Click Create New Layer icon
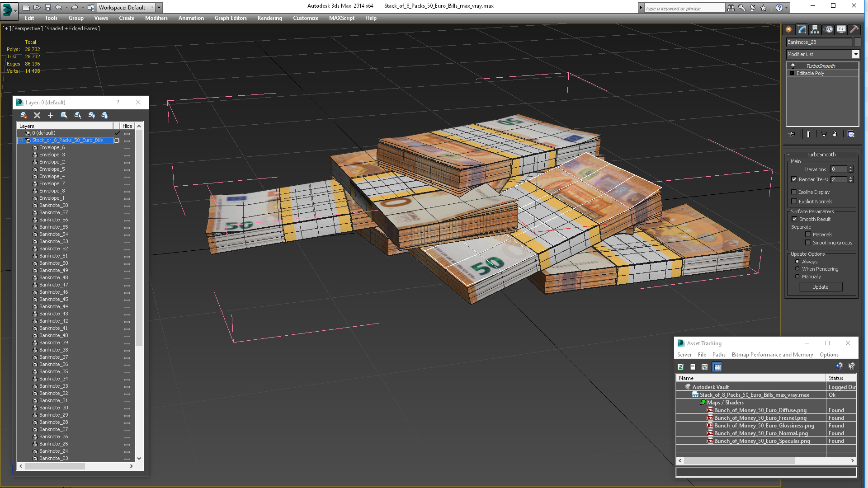Screen dimensions: 868x488 click(x=24, y=115)
